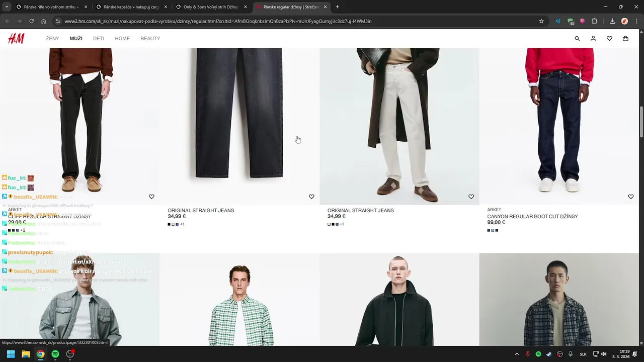Open the green checked shirt thumbnail
644x362 pixels.
tap(239, 300)
